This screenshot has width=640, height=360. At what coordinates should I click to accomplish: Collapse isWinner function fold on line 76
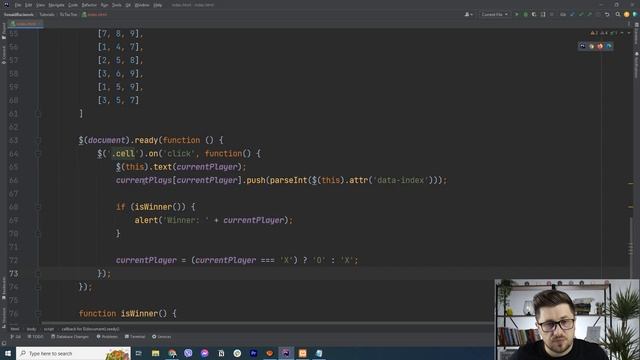[38, 314]
